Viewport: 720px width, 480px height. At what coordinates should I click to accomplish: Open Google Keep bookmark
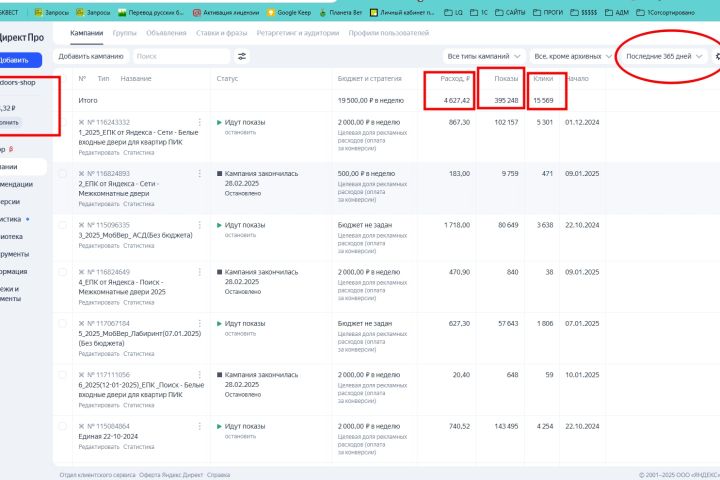(x=289, y=12)
